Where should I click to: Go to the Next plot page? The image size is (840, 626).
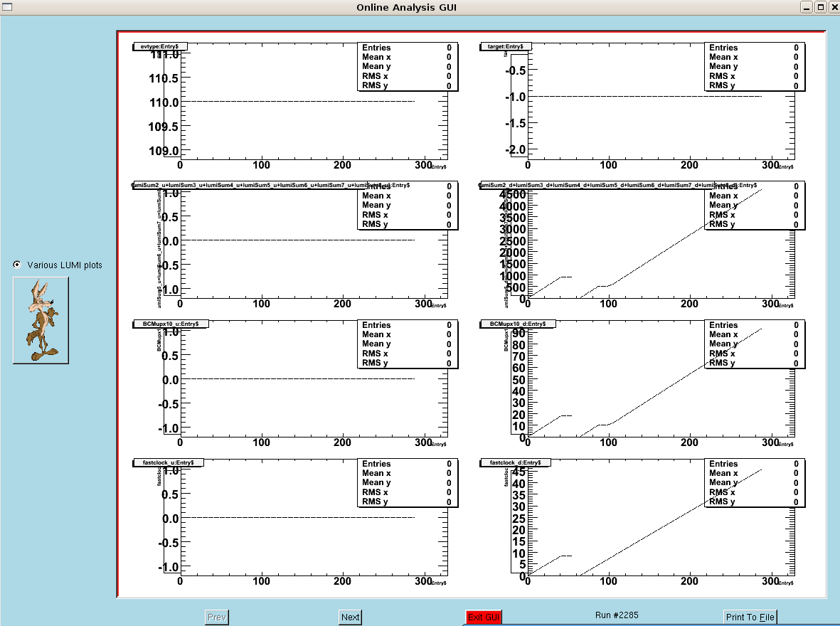[351, 617]
